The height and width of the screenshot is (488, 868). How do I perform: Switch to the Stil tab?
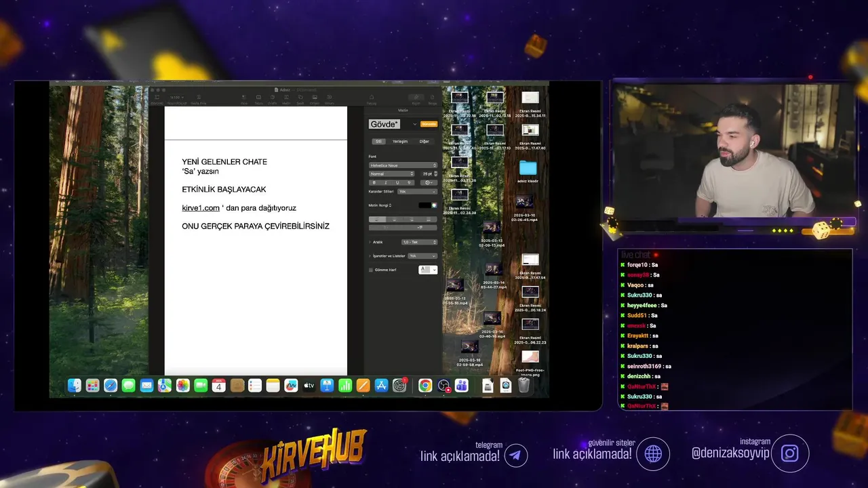[x=379, y=141]
